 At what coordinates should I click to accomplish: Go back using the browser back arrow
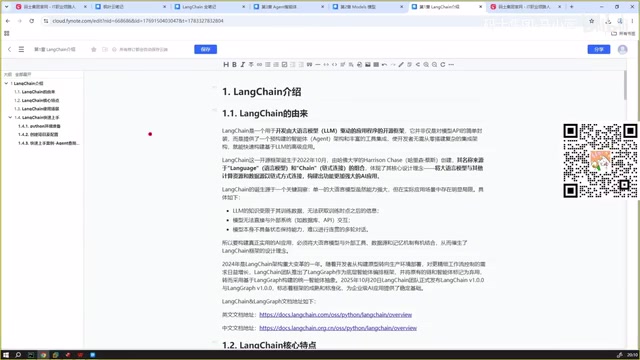[x=8, y=21]
